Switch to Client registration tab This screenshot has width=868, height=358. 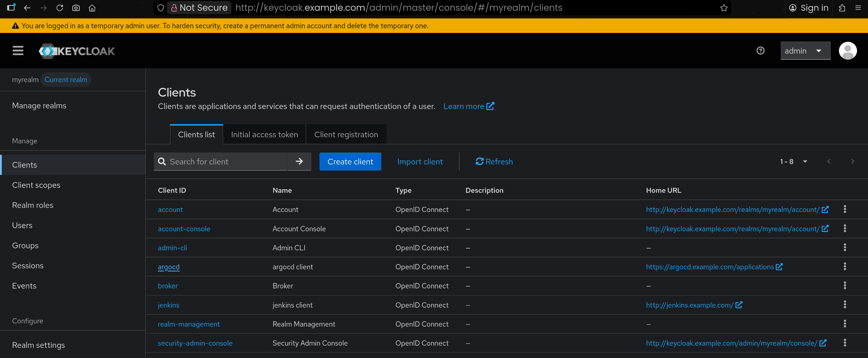coord(346,135)
